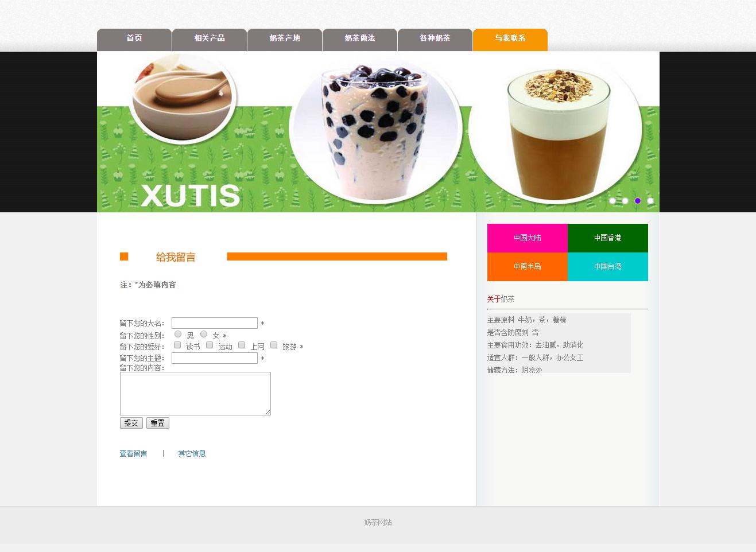Go to the 相关产品 tab
756x552 pixels.
point(210,38)
